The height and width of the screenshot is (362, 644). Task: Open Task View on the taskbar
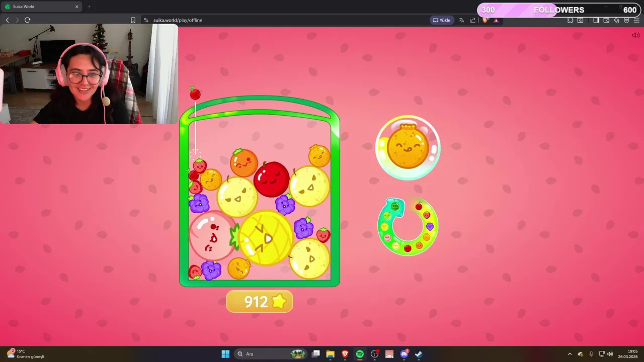(x=315, y=354)
